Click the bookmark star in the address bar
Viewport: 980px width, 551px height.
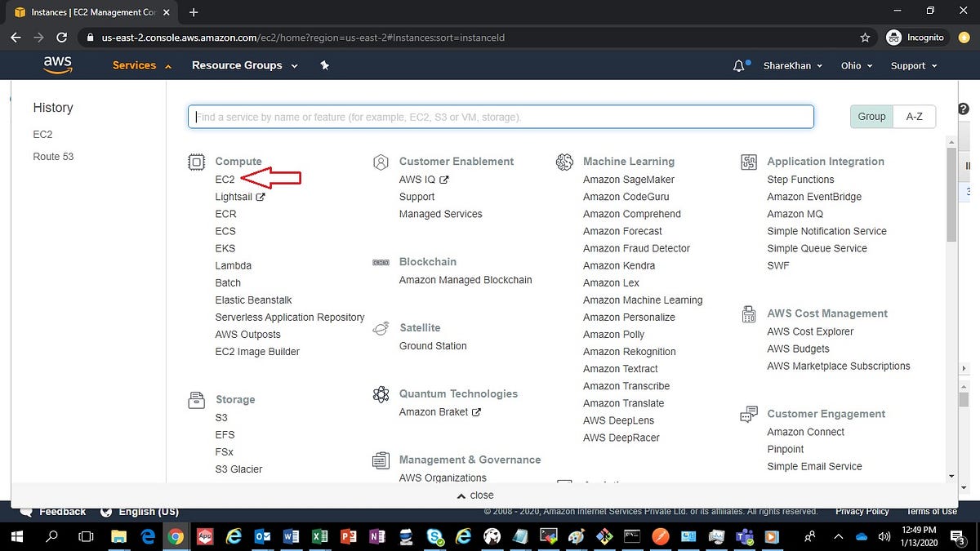(x=863, y=38)
